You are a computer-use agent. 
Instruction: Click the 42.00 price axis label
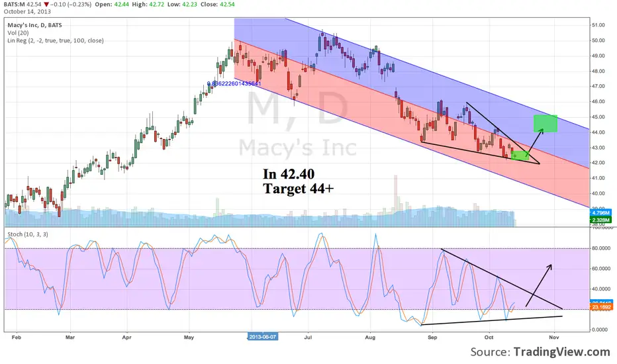tap(598, 163)
